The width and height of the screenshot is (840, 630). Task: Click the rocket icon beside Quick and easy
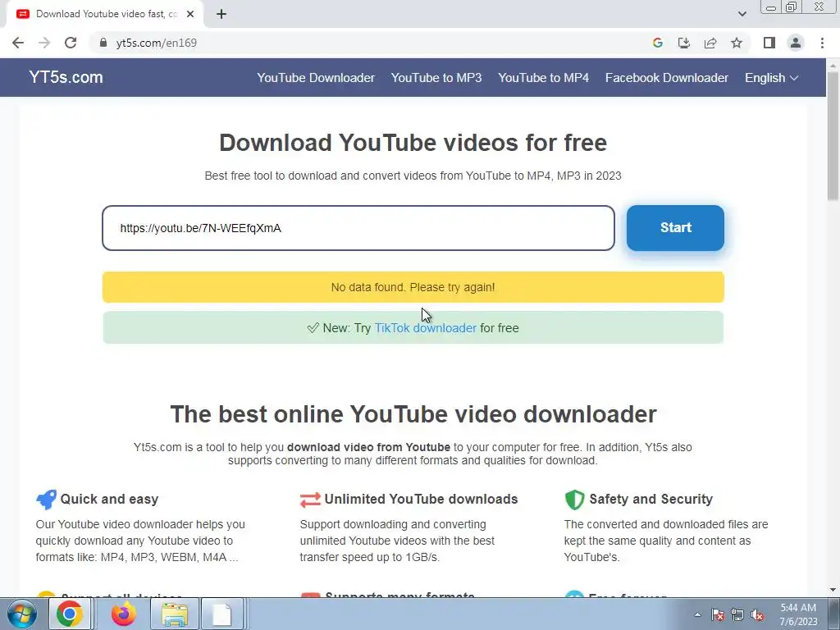click(x=46, y=500)
